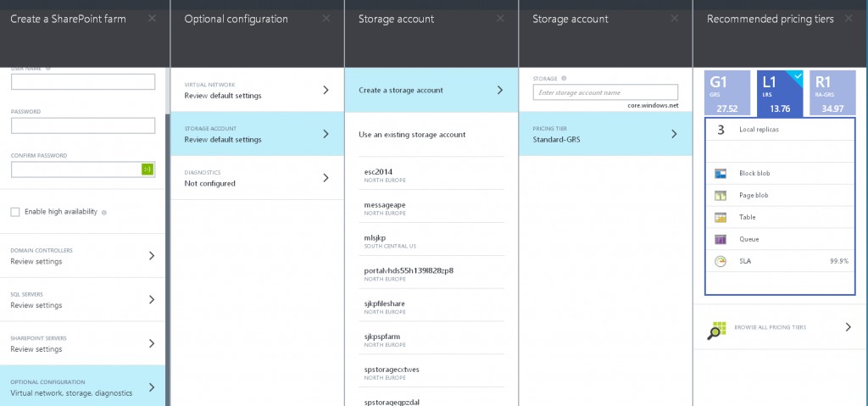This screenshot has width=868, height=406.
Task: Open Browse all pricing tiers
Action: [x=780, y=327]
